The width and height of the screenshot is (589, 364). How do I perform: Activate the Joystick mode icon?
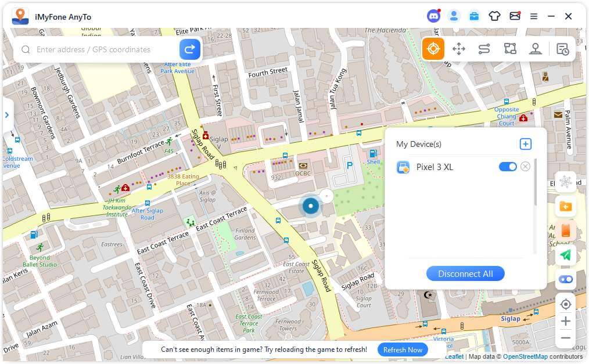536,49
